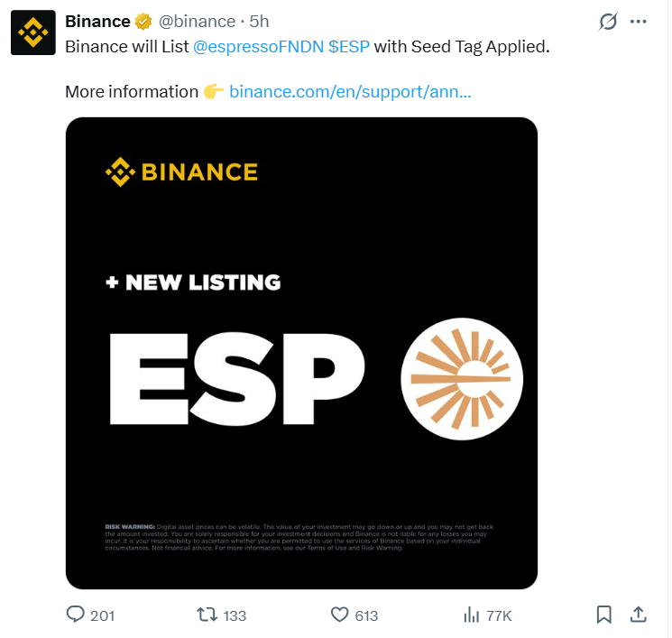Click the Binance display name
672x638 pixels.
(x=97, y=22)
